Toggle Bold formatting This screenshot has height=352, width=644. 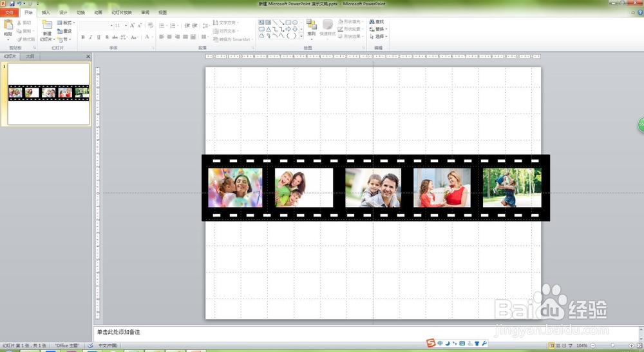coord(83,37)
